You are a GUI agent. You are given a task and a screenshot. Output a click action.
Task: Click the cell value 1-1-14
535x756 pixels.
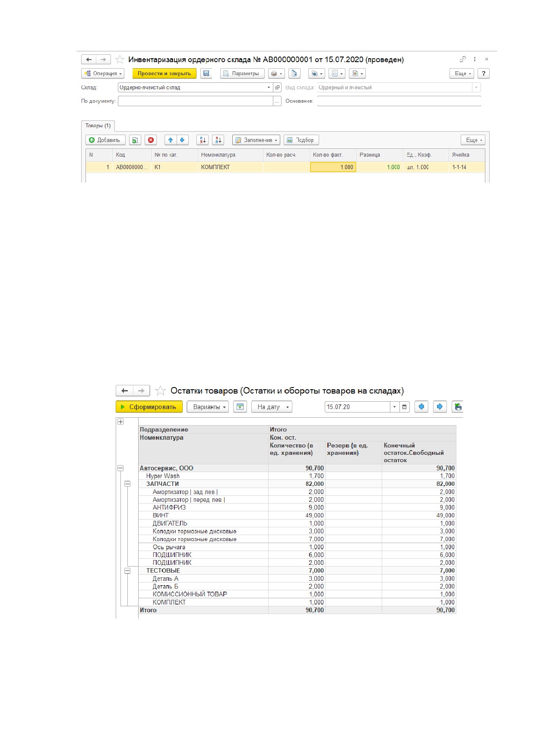click(x=466, y=167)
